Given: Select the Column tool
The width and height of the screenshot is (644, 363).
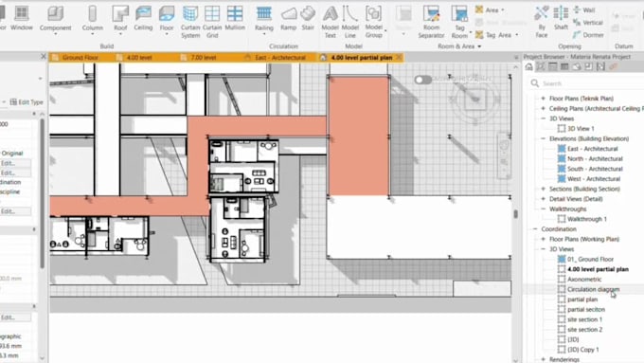Looking at the screenshot, I should (93, 19).
